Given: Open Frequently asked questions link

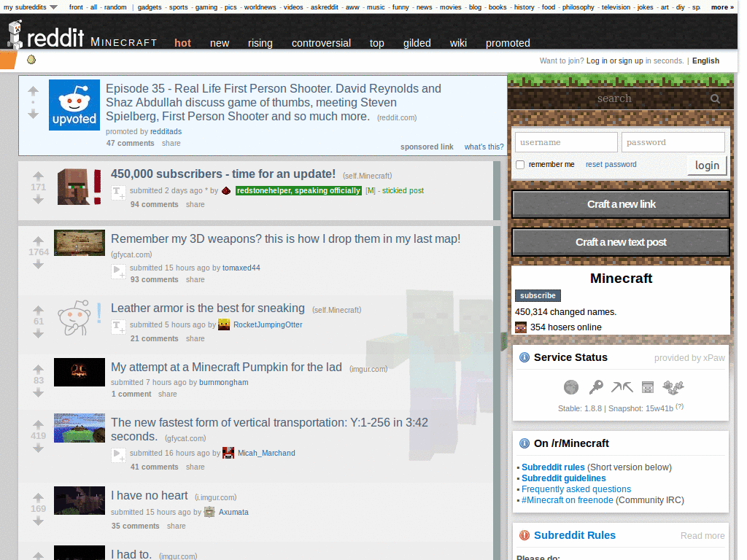Looking at the screenshot, I should point(576,489).
